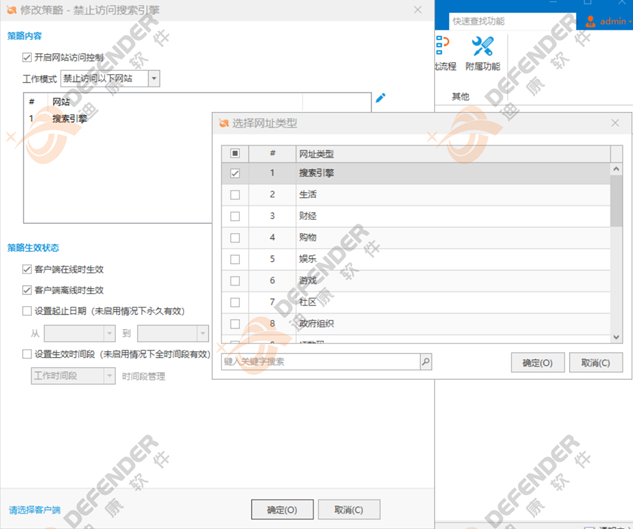
Task: Enable 设置起止日期 checkbox
Action: [x=27, y=311]
